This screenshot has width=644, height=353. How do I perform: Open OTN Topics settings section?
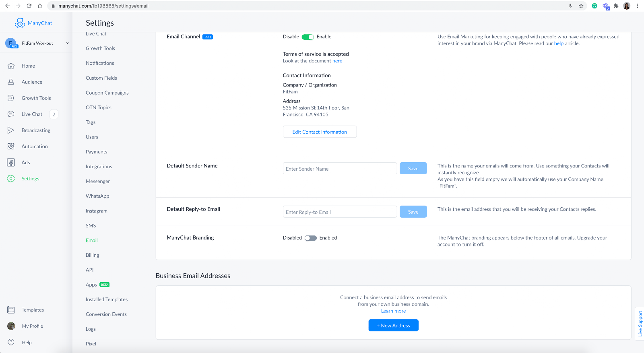[99, 107]
